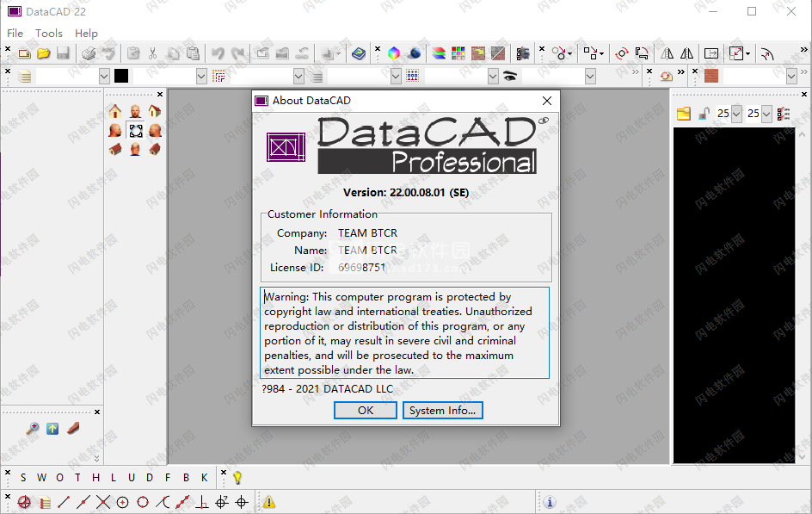Click the color cube shading icon
The height and width of the screenshot is (514, 812).
(394, 53)
